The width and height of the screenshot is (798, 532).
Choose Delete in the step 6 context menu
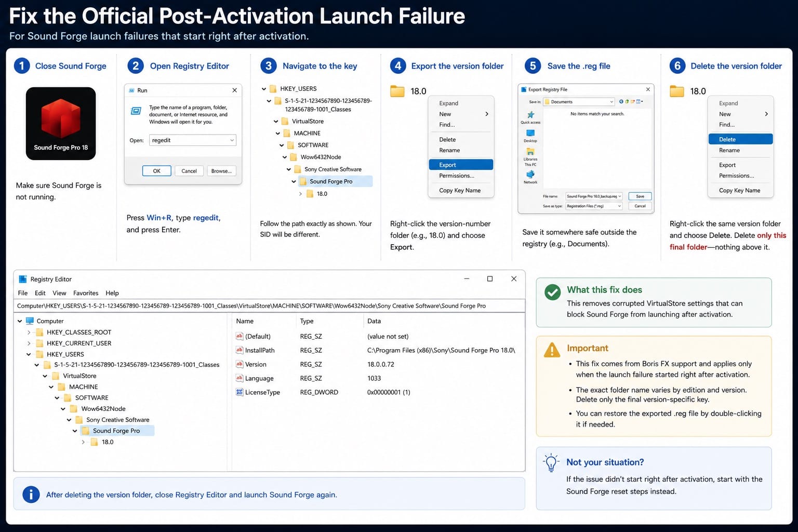[x=740, y=139]
